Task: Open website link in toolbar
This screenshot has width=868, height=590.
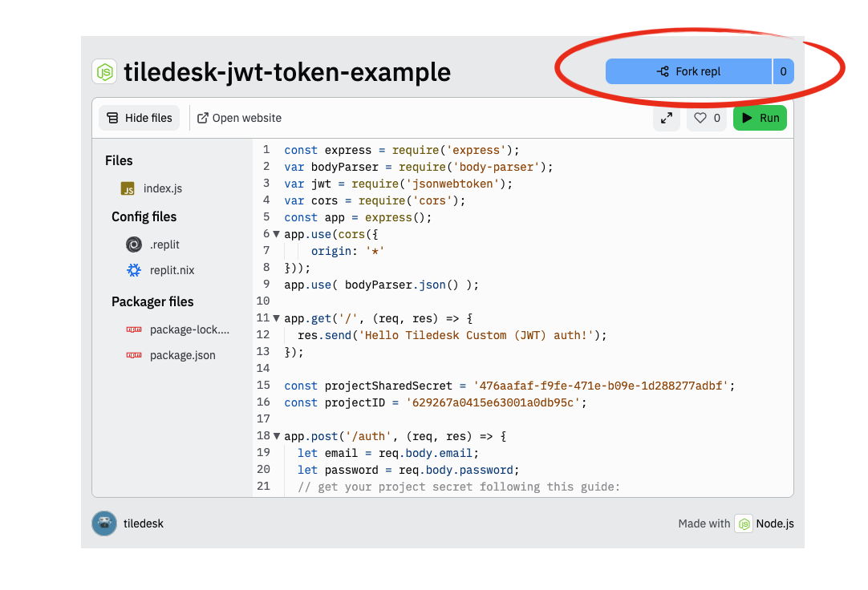Action: click(x=239, y=118)
